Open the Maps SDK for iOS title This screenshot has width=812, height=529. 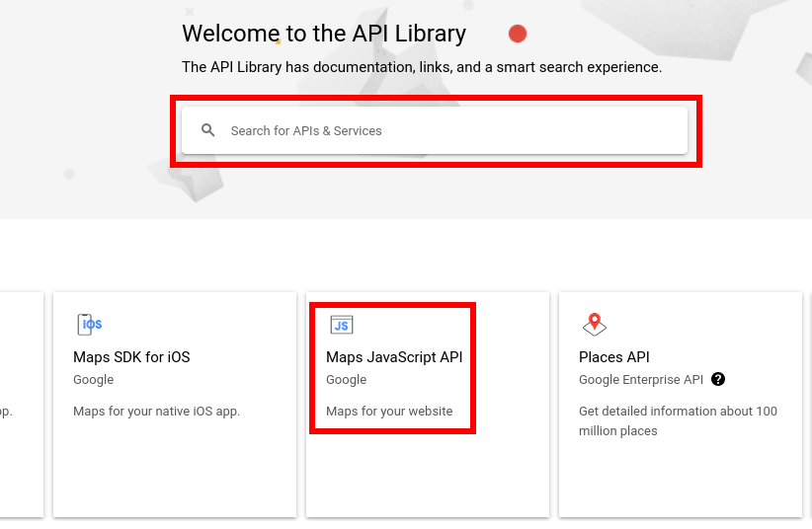click(131, 357)
